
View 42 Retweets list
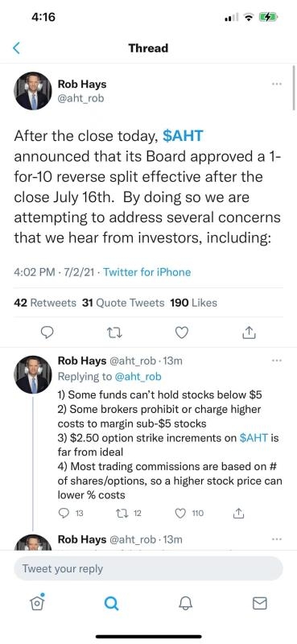(x=45, y=303)
